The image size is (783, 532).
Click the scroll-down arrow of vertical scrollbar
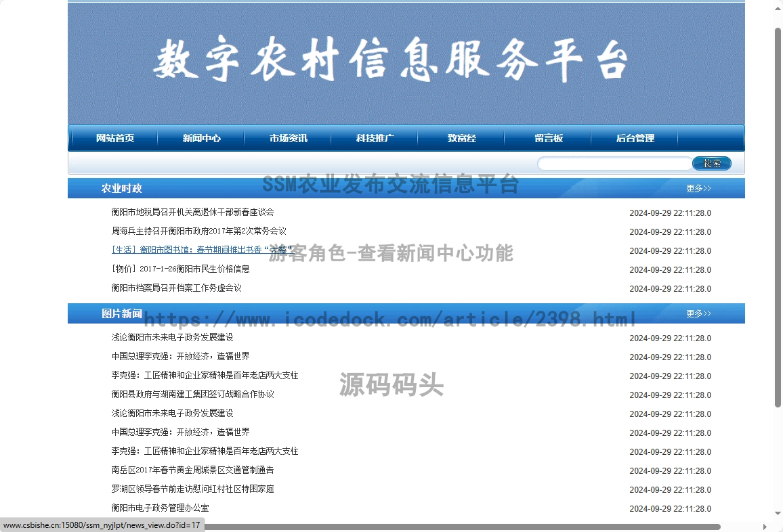tap(778, 513)
